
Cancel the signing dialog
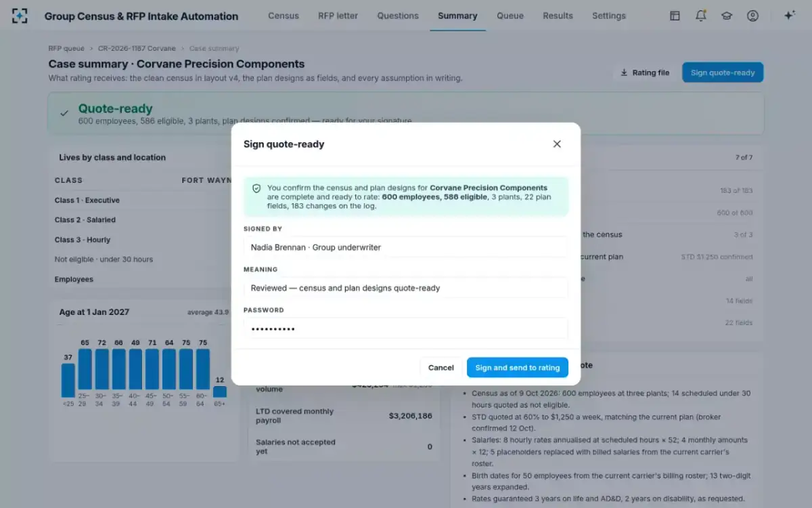coord(441,367)
